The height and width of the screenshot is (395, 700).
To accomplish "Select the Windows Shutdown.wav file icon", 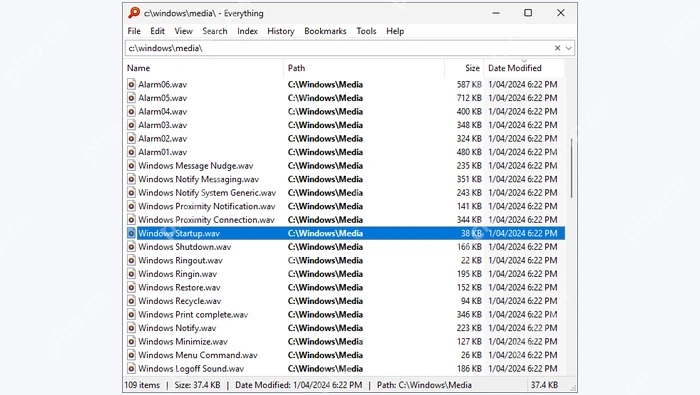I will pos(131,247).
